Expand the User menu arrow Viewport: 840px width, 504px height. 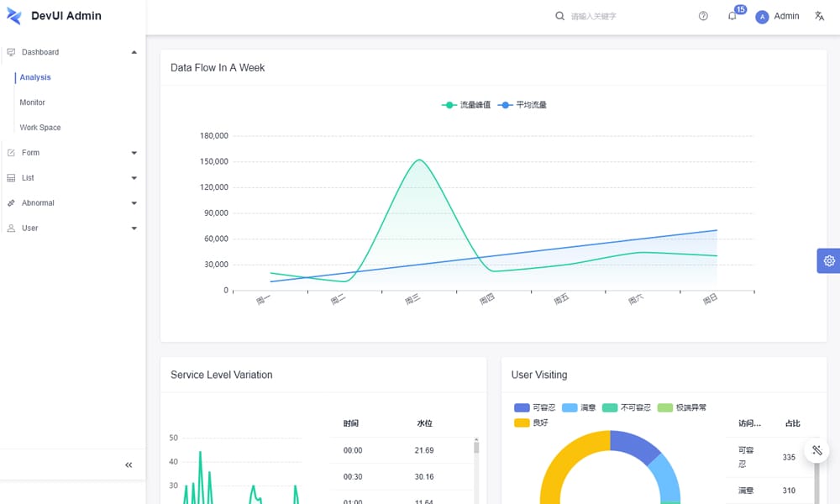[134, 228]
